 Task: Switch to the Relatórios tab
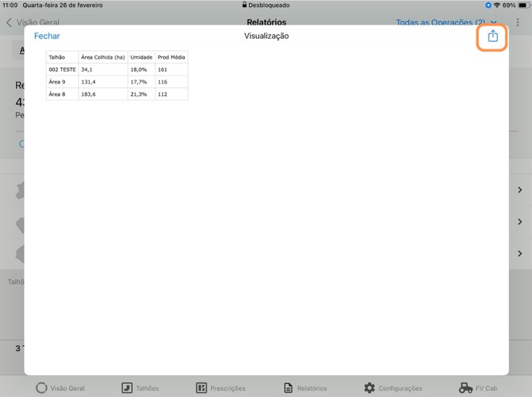tap(288, 388)
